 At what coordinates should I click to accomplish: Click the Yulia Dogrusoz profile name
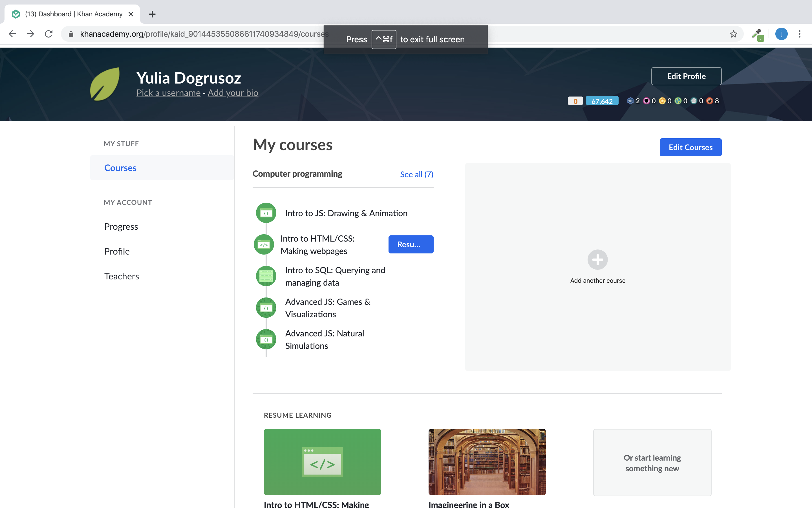[x=189, y=78]
